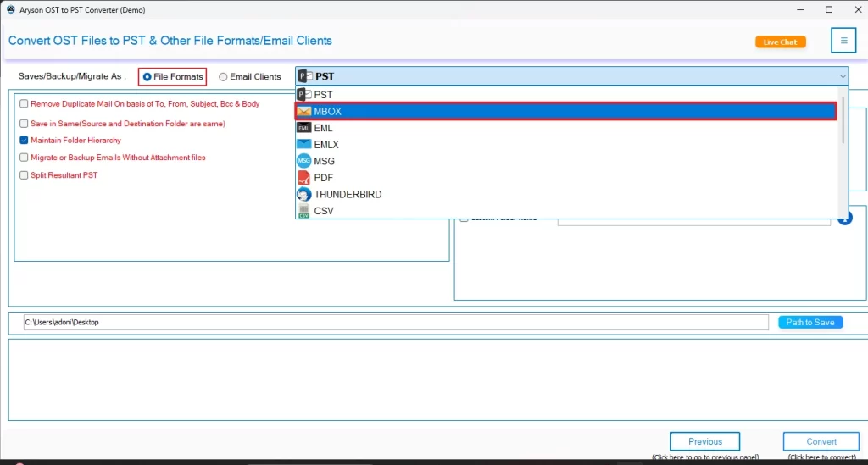Uncheck Maintain Folder Hierarchy
This screenshot has height=465, width=868.
(x=24, y=140)
